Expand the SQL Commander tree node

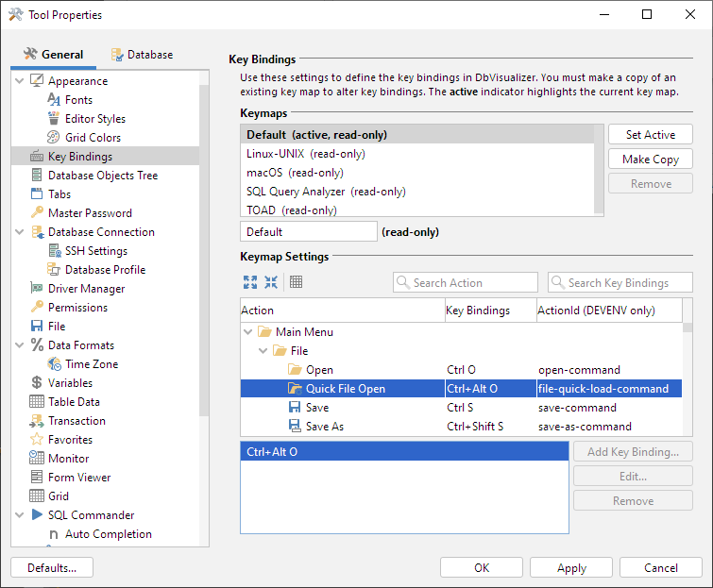click(x=20, y=515)
